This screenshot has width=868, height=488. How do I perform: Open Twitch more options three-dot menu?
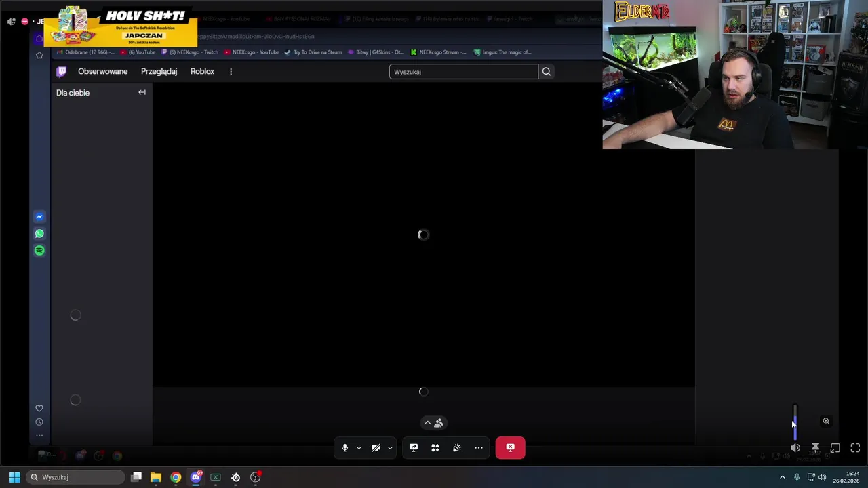click(x=231, y=71)
